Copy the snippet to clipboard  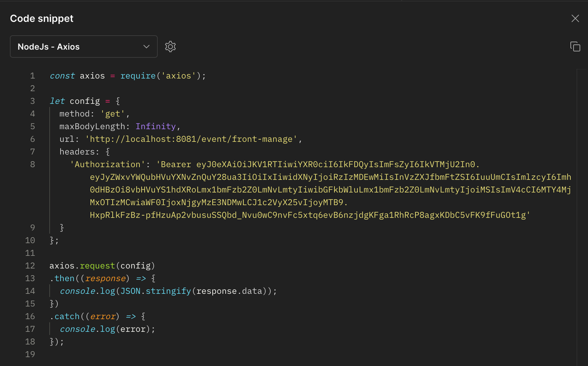coord(575,47)
